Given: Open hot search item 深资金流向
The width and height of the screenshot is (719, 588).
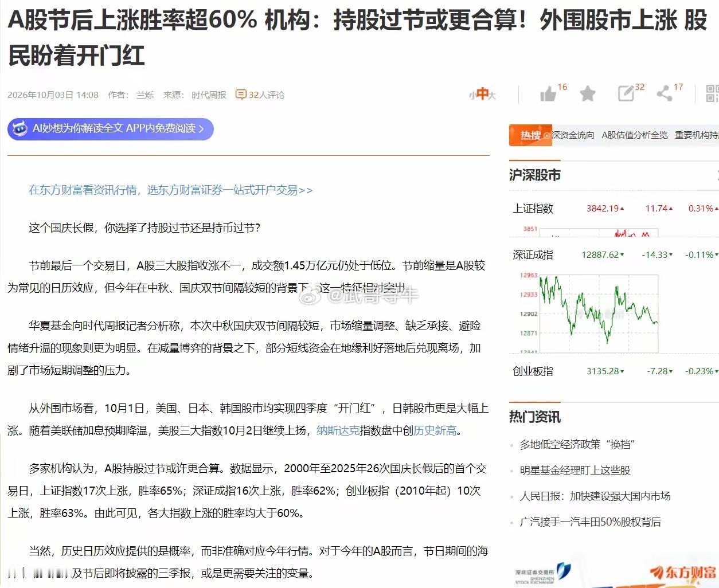Looking at the screenshot, I should (573, 135).
